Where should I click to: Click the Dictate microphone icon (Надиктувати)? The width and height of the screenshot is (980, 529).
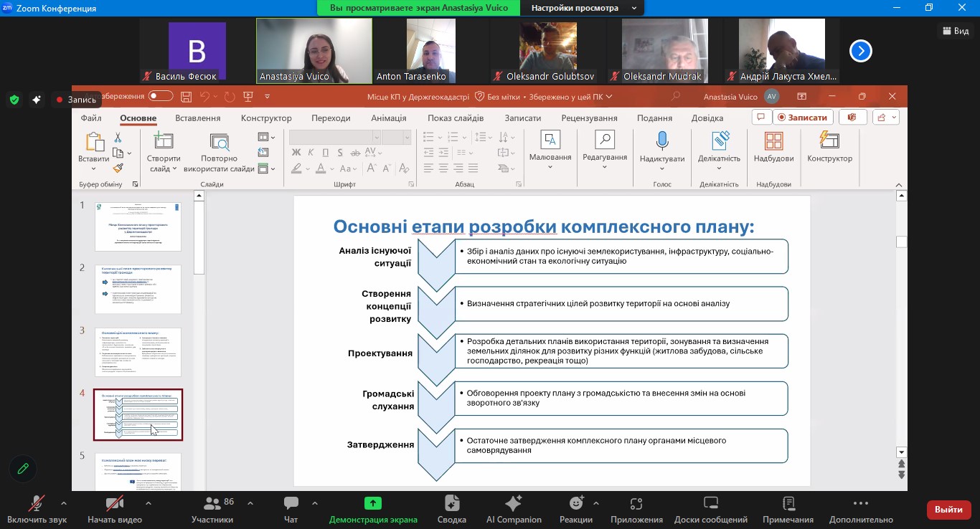(x=661, y=140)
